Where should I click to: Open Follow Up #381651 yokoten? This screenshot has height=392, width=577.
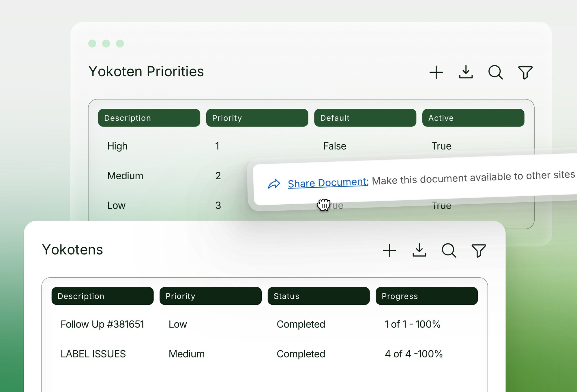(102, 324)
